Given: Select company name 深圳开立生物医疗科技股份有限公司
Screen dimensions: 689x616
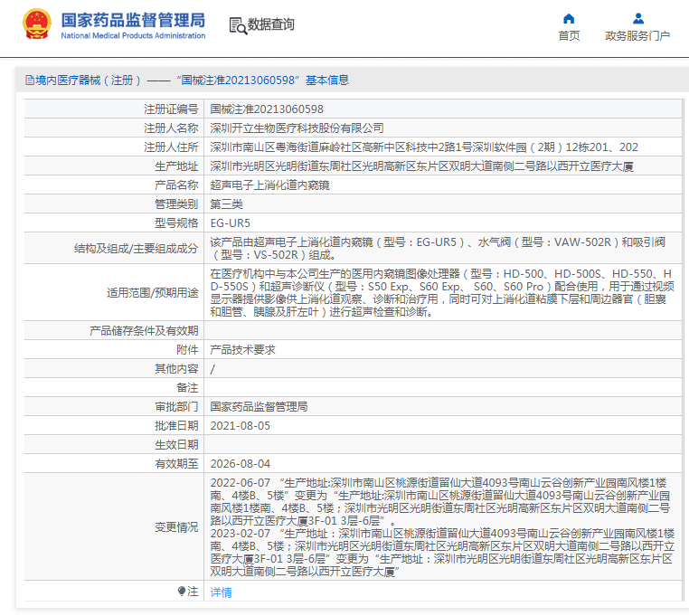Looking at the screenshot, I should tap(297, 128).
